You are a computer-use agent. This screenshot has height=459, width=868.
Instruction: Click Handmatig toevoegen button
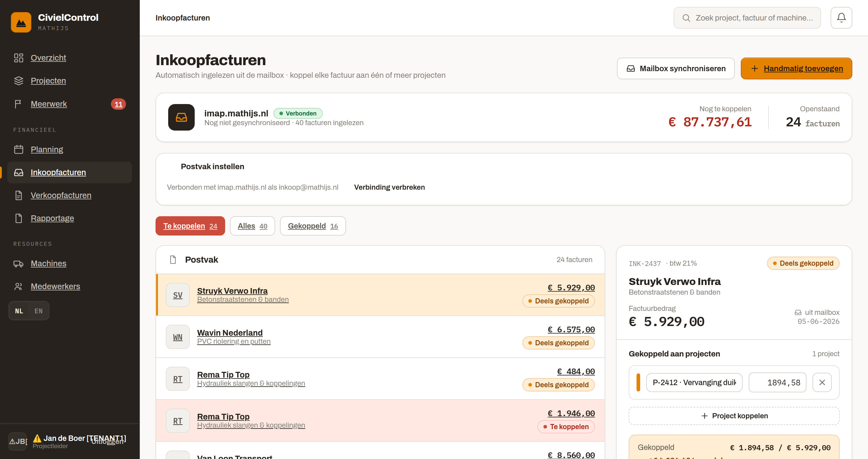(x=796, y=68)
